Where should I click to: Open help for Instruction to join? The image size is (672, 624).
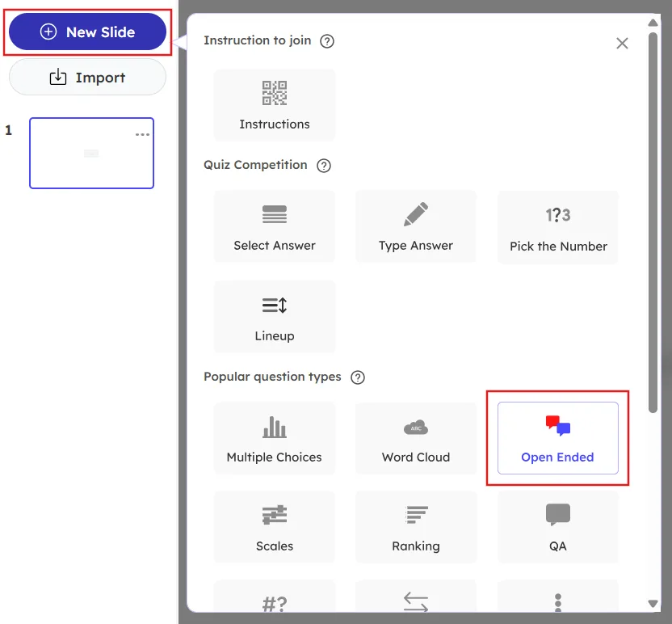pos(326,40)
